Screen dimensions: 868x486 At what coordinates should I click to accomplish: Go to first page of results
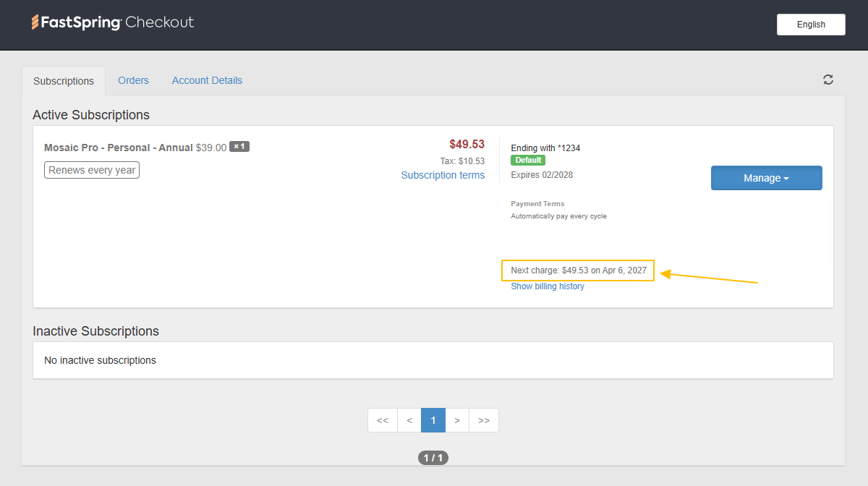[x=383, y=420]
